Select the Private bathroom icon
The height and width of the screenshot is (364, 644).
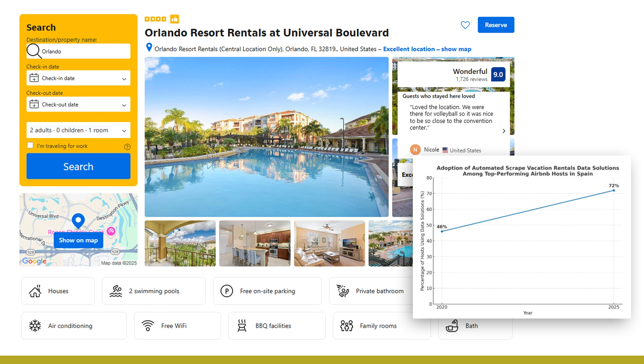pyautogui.click(x=342, y=291)
